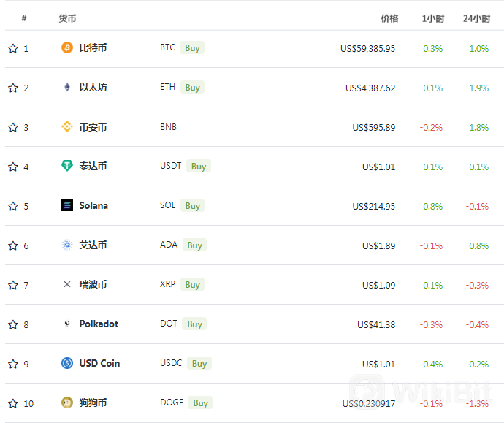Toggle favorite star for row 1 Bitcoin
Viewport: 504px width, 423px height.
[x=13, y=48]
